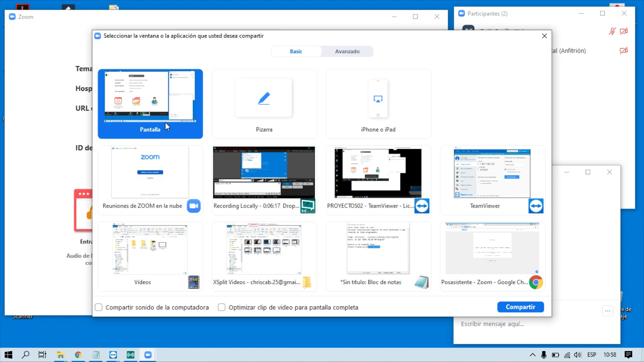Select Recording Locally window thumbnail
Image resolution: width=644 pixels, height=362 pixels.
[x=264, y=180]
